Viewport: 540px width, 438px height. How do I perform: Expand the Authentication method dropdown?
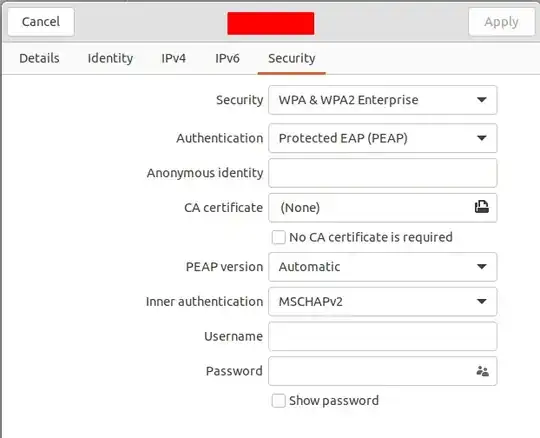click(x=383, y=138)
